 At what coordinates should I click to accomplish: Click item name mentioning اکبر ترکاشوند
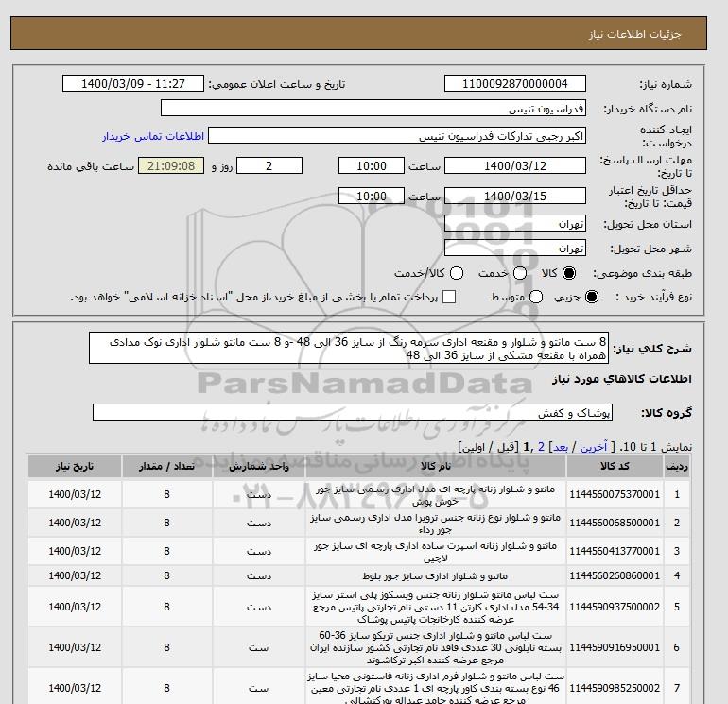click(x=435, y=648)
